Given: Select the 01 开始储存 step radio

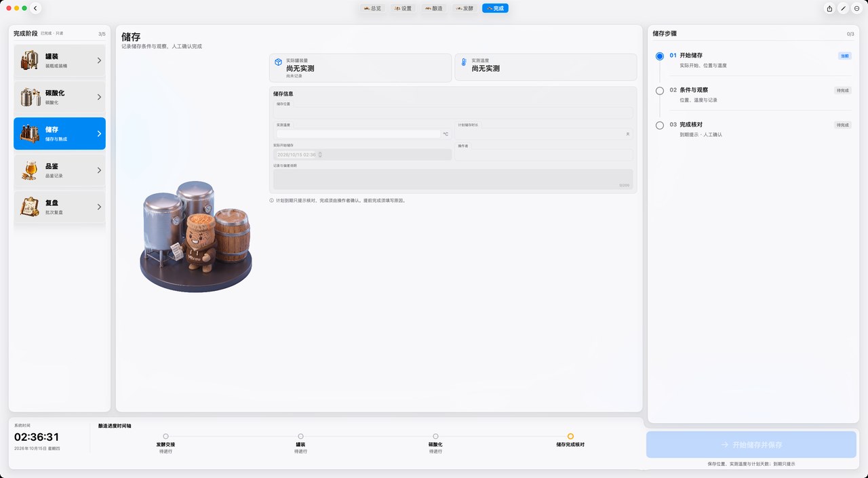Looking at the screenshot, I should click(x=660, y=56).
